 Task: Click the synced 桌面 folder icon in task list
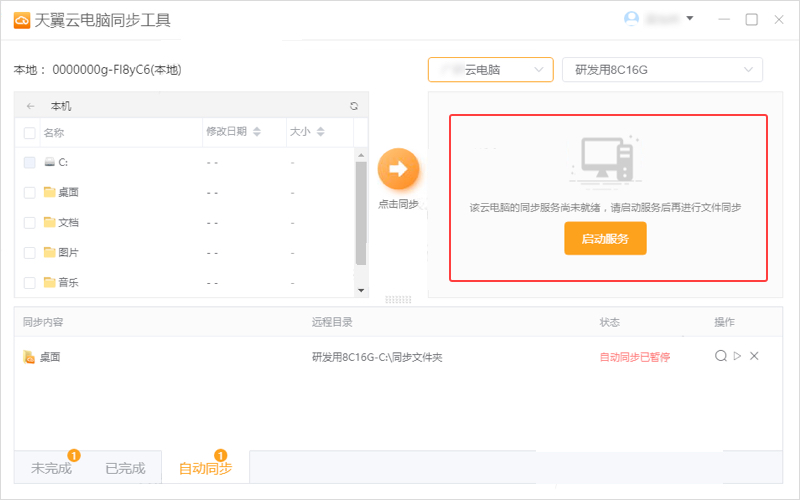[29, 357]
